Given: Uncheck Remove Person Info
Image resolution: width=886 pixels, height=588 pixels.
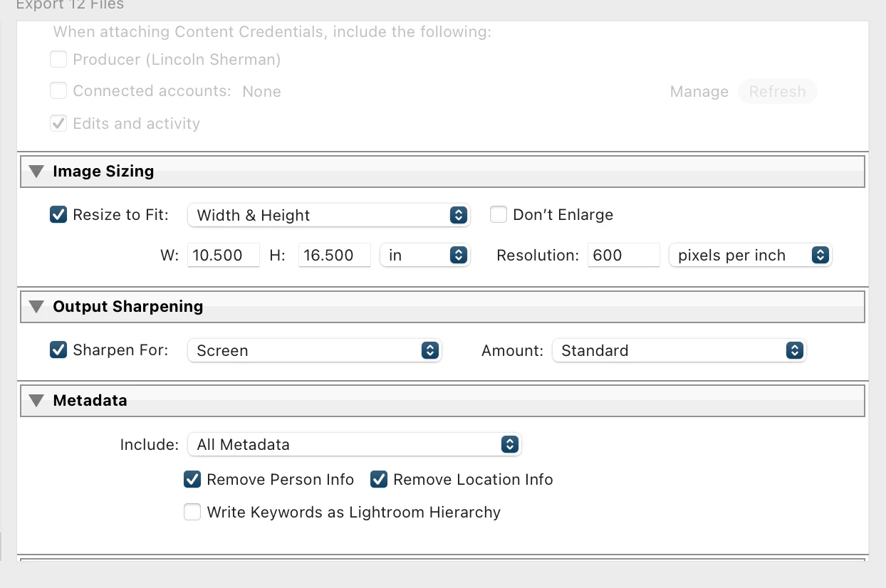Looking at the screenshot, I should click(x=192, y=480).
